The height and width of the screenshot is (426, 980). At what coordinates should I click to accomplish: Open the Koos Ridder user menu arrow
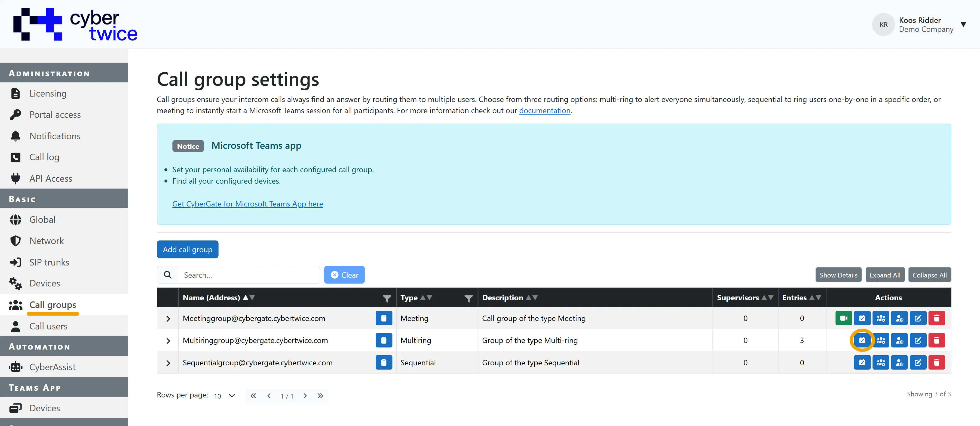(963, 24)
